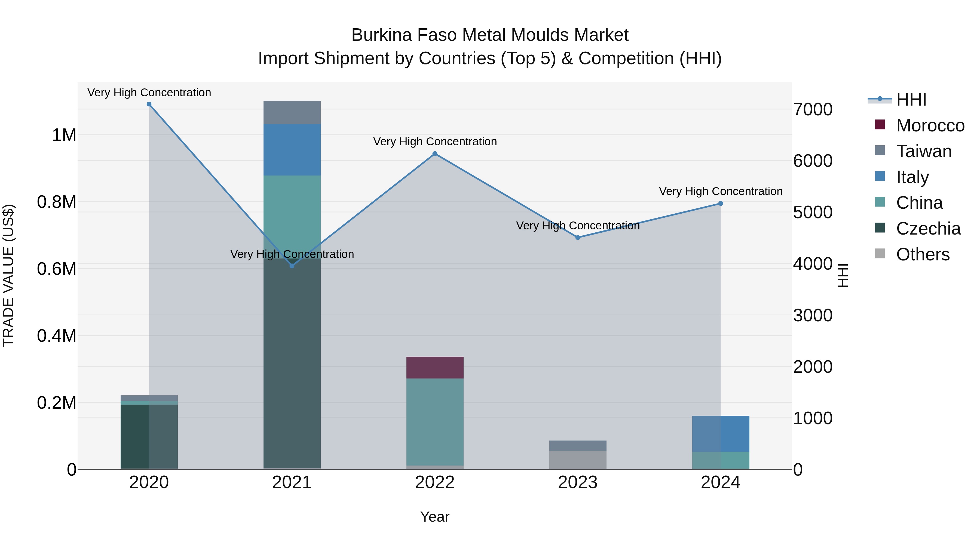Click the China segment of the 2022 bar
The image size is (980, 551).
(x=435, y=422)
